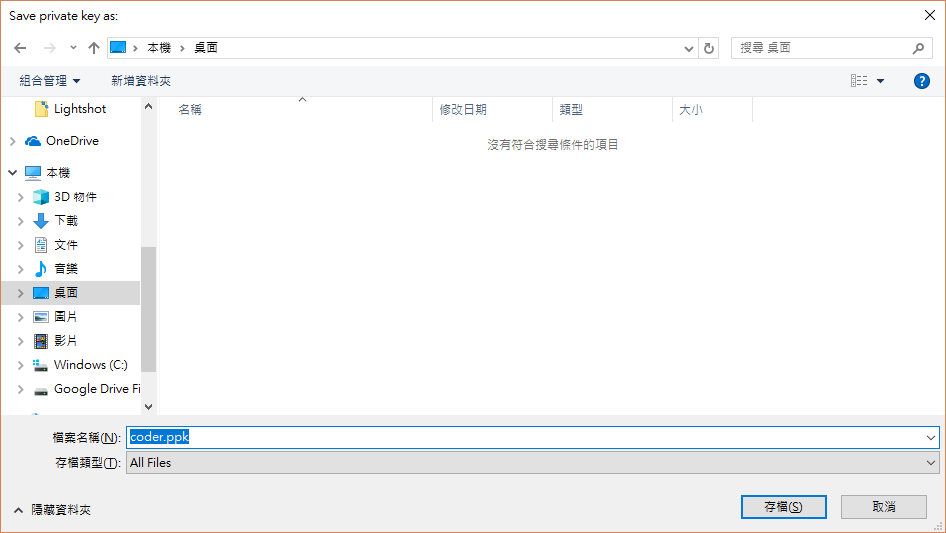This screenshot has height=533, width=946.
Task: Select 桌面 in the address breadcrumb
Action: 206,48
